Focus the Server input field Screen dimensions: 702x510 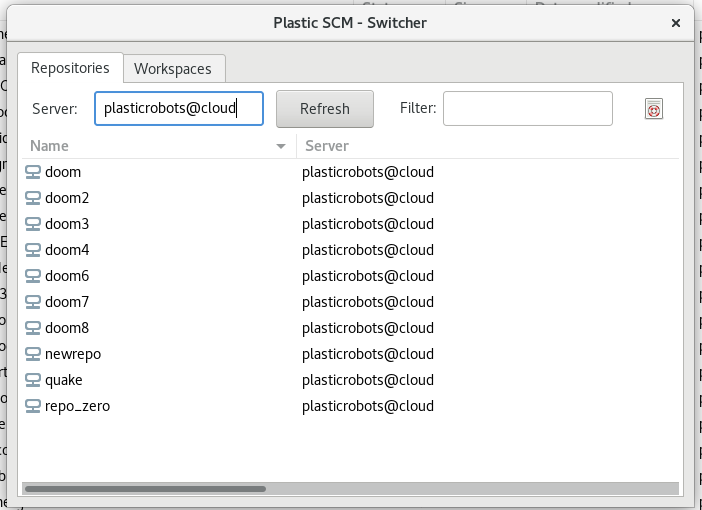179,108
